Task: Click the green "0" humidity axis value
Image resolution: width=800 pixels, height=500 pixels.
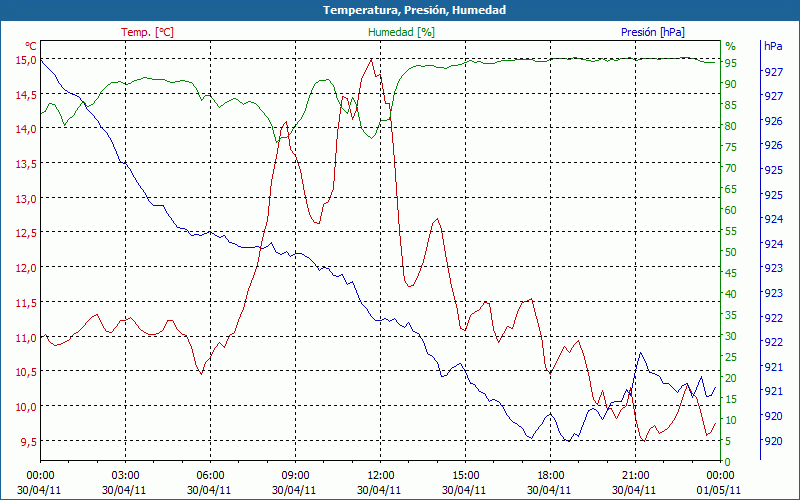Action: point(728,462)
